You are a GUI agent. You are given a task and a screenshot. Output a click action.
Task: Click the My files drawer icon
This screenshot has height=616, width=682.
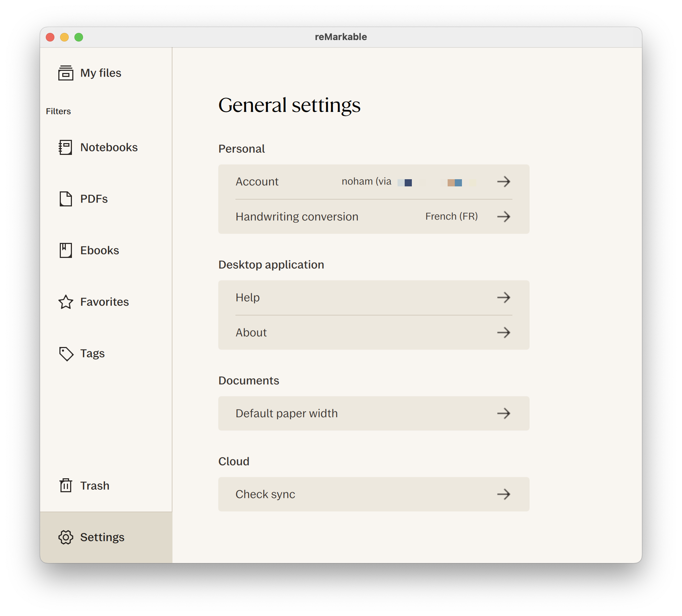[65, 73]
